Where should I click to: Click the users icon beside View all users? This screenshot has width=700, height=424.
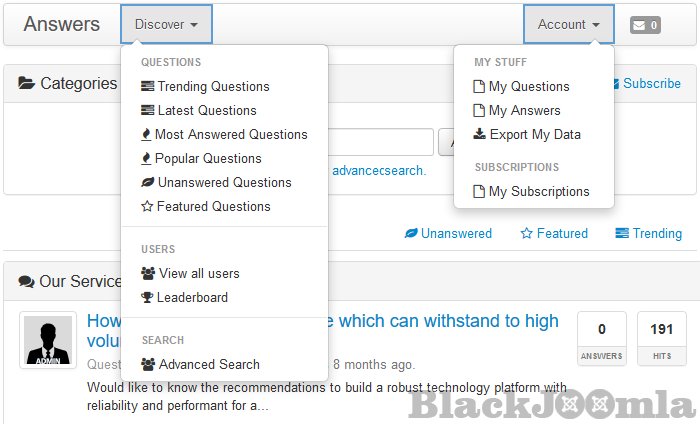(148, 273)
